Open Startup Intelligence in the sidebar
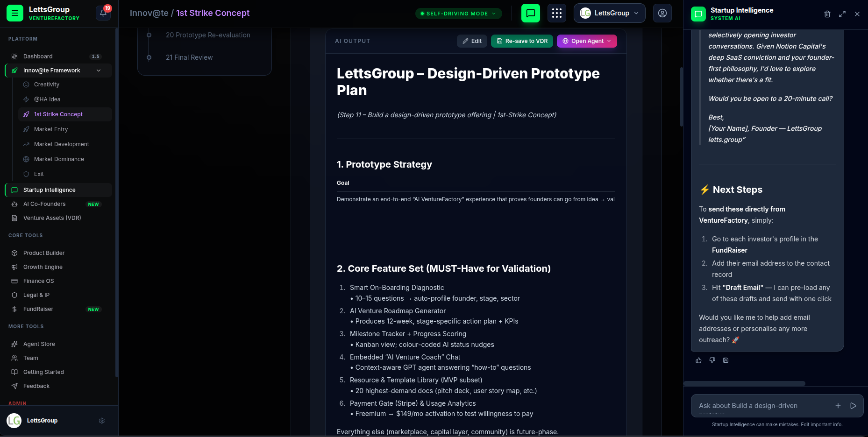The image size is (868, 437). click(x=58, y=190)
